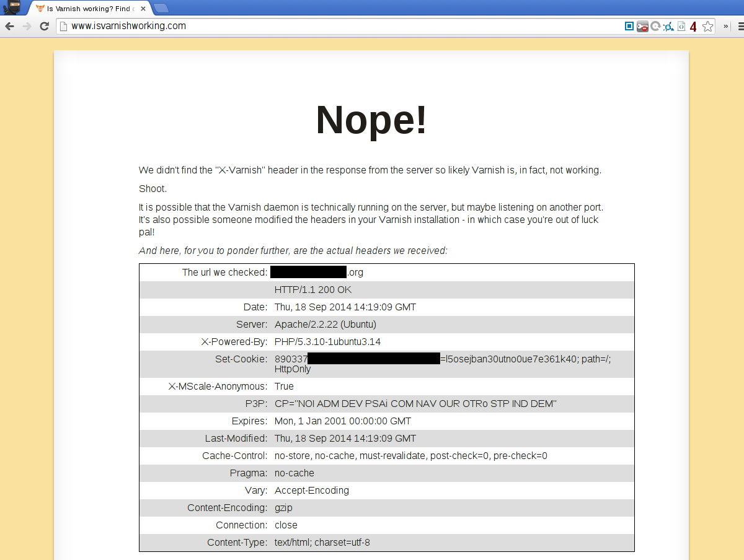
Task: Click the 'HTTP/1.1 200 OK' status line
Action: [x=313, y=290]
